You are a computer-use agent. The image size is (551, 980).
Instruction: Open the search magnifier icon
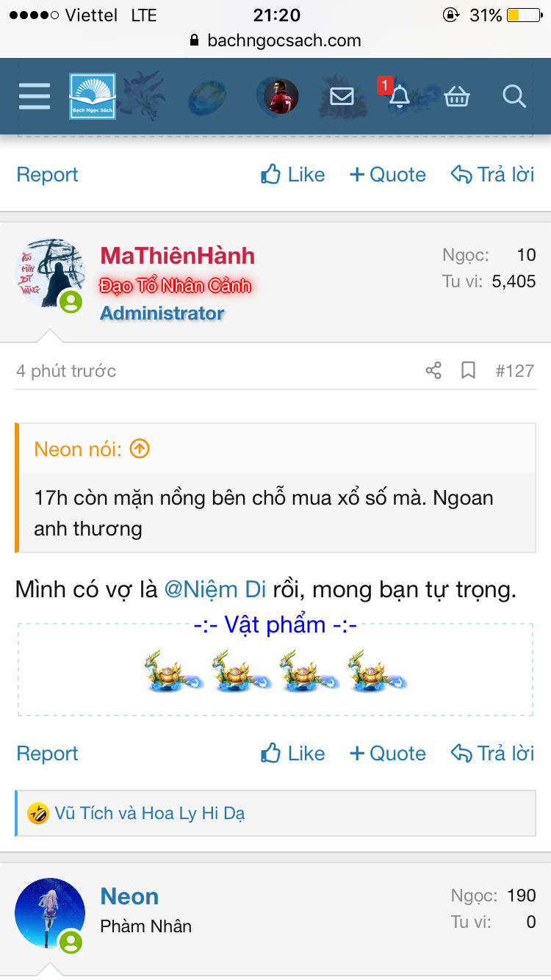[514, 96]
